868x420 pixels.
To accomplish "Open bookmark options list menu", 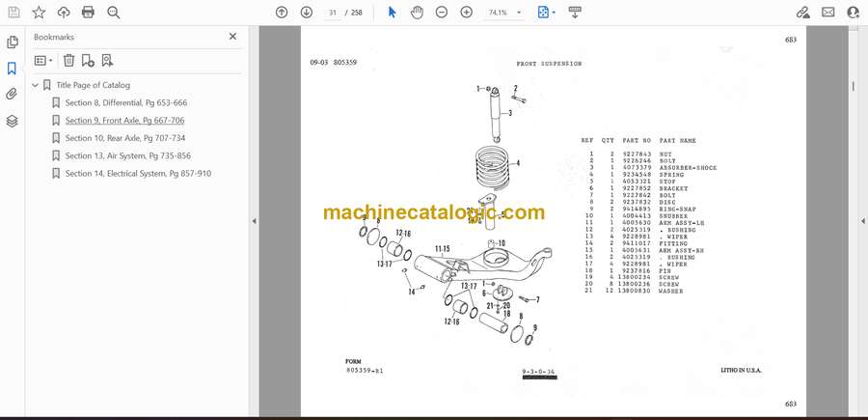I will tap(43, 61).
